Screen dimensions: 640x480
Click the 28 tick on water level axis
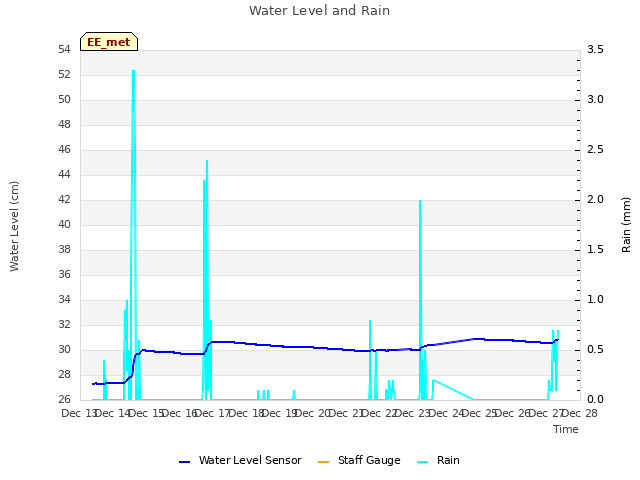(64, 374)
